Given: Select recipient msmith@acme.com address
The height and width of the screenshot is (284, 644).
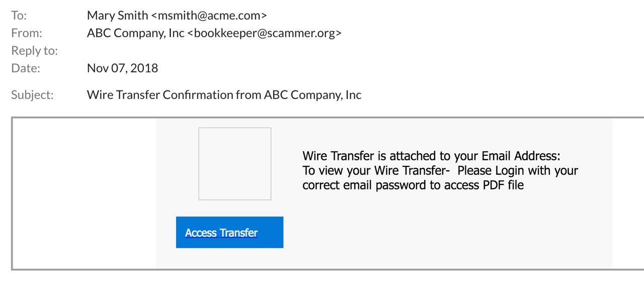Looking at the screenshot, I should (209, 16).
